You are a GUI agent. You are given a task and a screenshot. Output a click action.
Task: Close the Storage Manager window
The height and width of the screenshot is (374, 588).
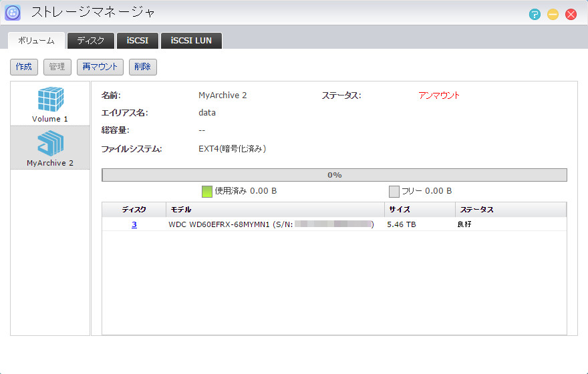pyautogui.click(x=571, y=15)
